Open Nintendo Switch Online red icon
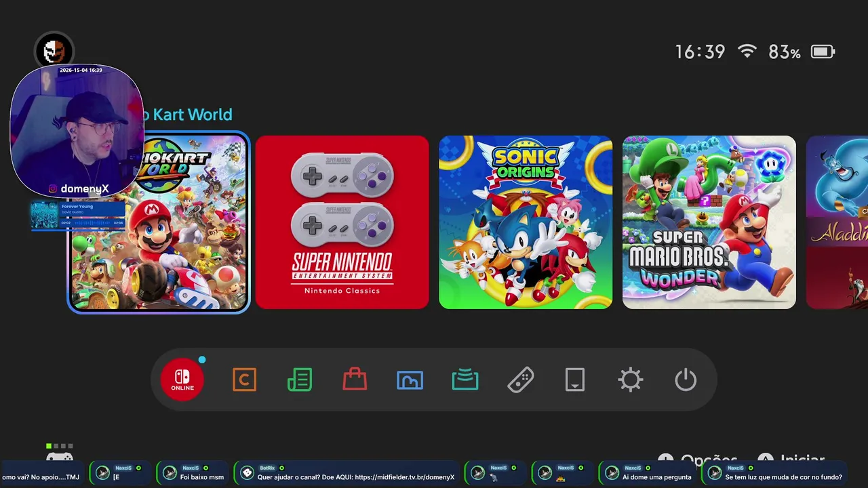868x488 pixels. [x=182, y=380]
